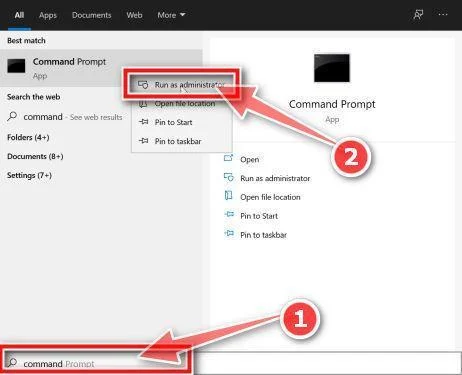Open the Documents search tab
The width and height of the screenshot is (462, 375).
[92, 15]
